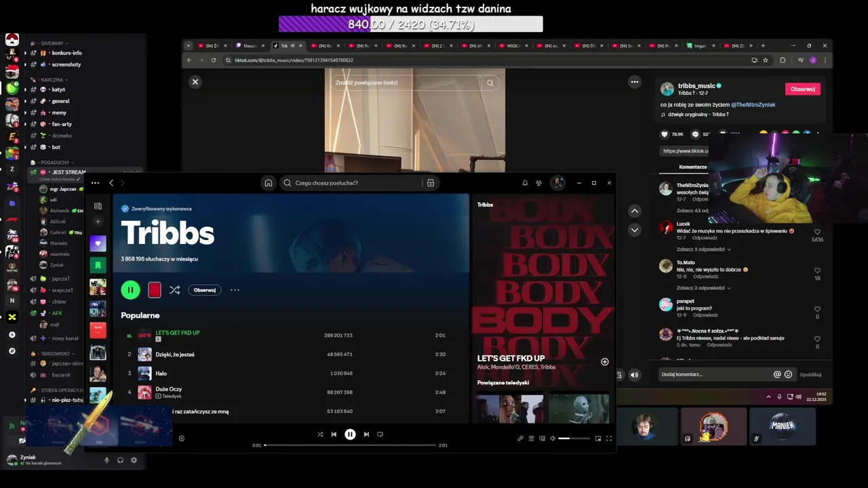
Task: Open Spotify friend activity icon
Action: click(x=538, y=183)
